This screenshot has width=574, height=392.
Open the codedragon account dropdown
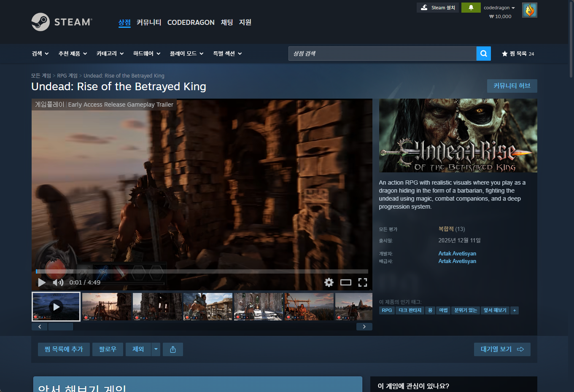499,8
